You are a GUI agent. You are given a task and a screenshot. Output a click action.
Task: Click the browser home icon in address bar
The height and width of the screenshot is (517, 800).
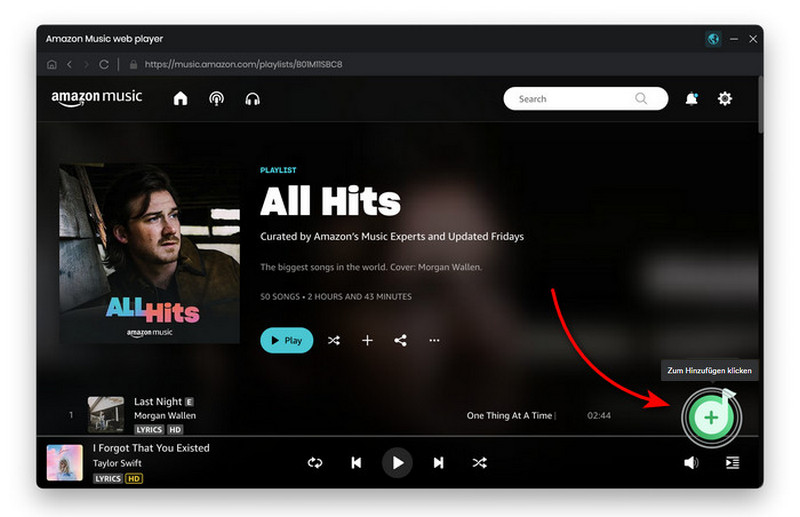(52, 64)
